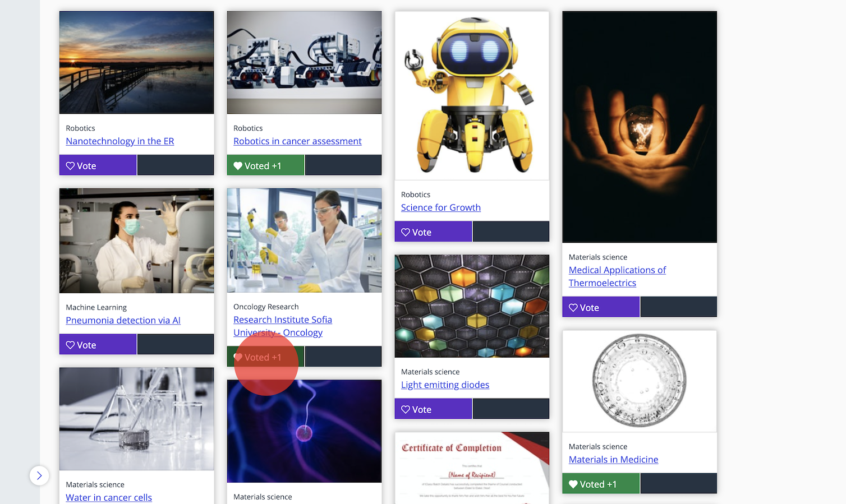Click heart icon on Science for Growth vote
Viewport: 846px width, 504px height.
(x=406, y=232)
